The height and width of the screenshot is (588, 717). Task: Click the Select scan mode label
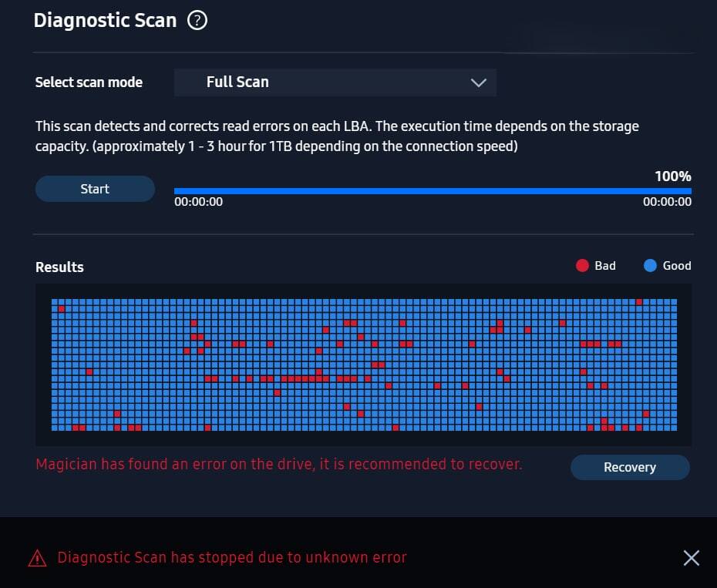click(x=89, y=82)
